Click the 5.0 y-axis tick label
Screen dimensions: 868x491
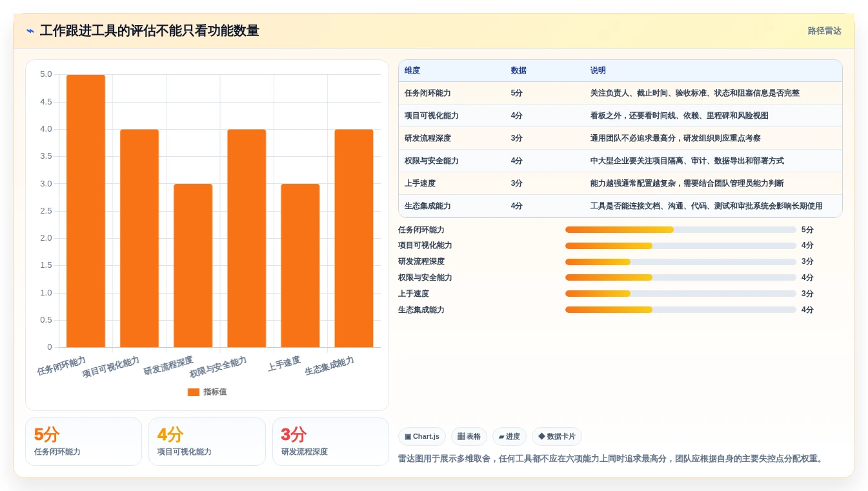(46, 74)
